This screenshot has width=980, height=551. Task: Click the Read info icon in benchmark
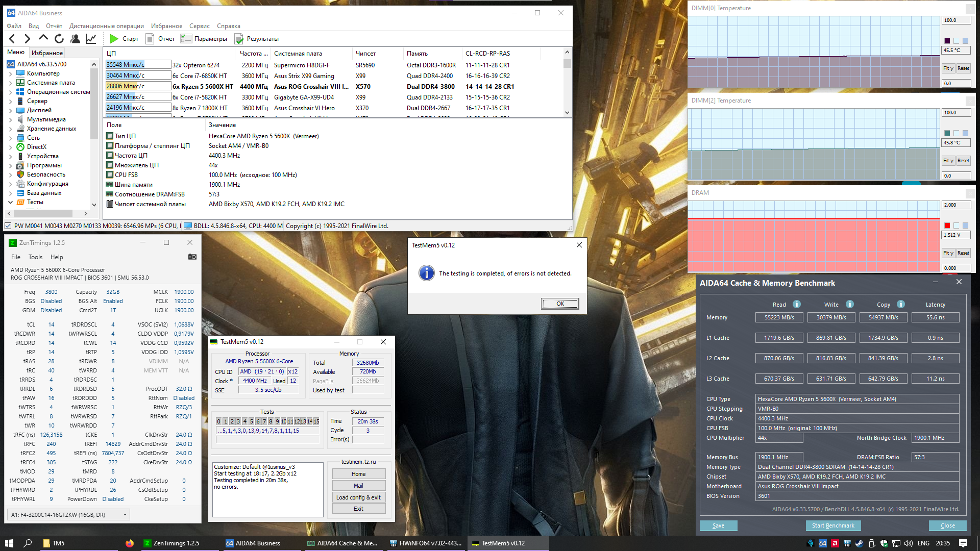coord(797,304)
